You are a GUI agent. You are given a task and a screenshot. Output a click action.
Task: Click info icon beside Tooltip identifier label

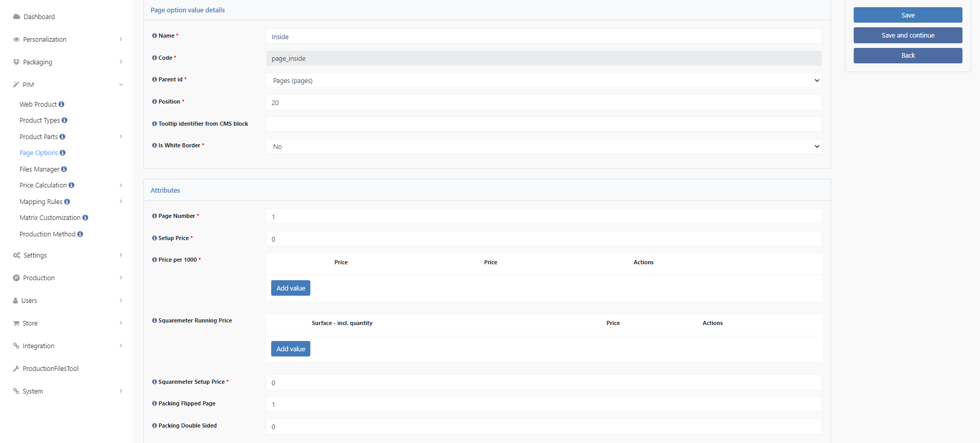154,124
